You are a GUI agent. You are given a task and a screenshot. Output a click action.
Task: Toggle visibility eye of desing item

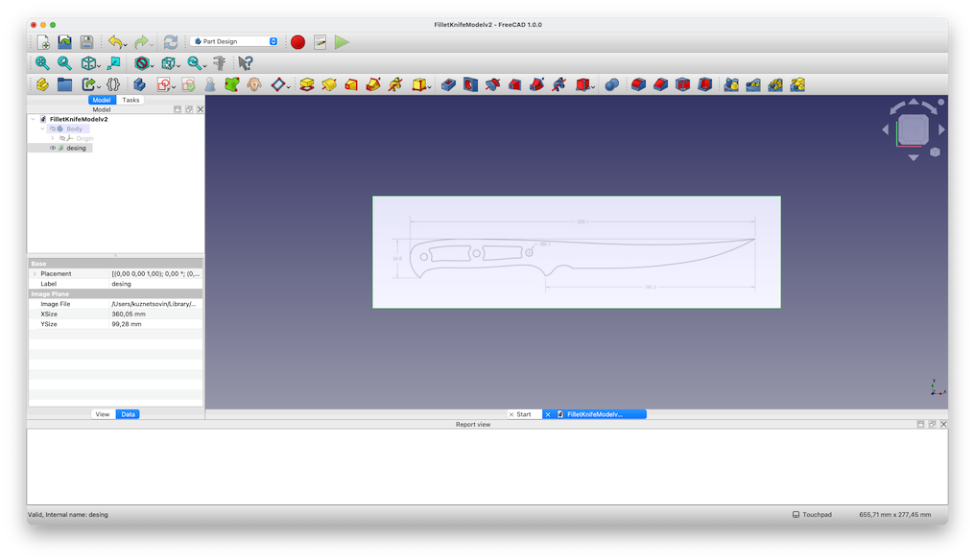point(53,148)
